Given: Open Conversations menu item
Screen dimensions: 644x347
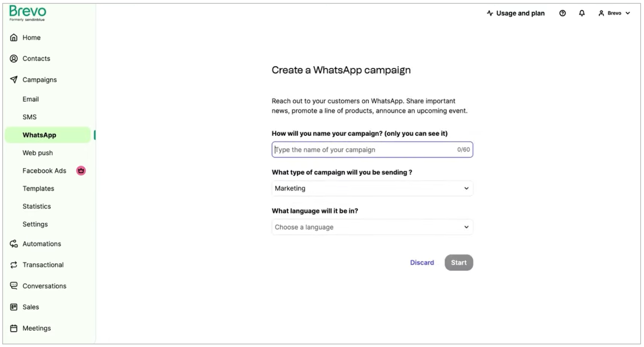Looking at the screenshot, I should tap(44, 286).
